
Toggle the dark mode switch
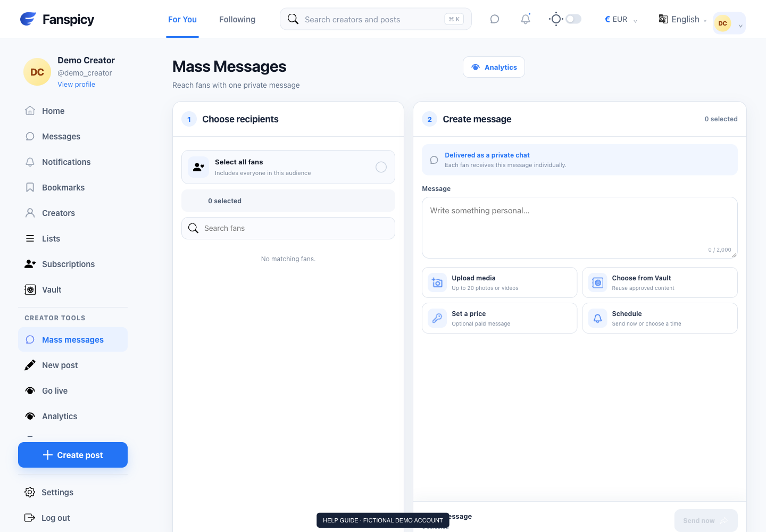(x=573, y=19)
